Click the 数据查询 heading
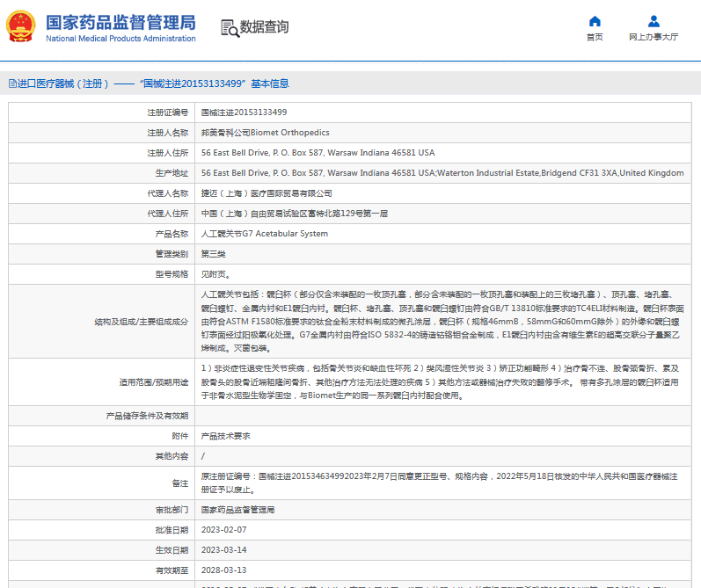Screen dimensions: 701x588 pos(264,27)
